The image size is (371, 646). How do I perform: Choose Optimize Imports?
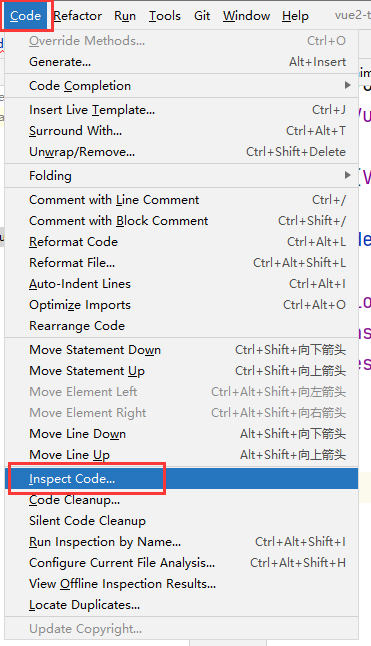[x=181, y=304]
